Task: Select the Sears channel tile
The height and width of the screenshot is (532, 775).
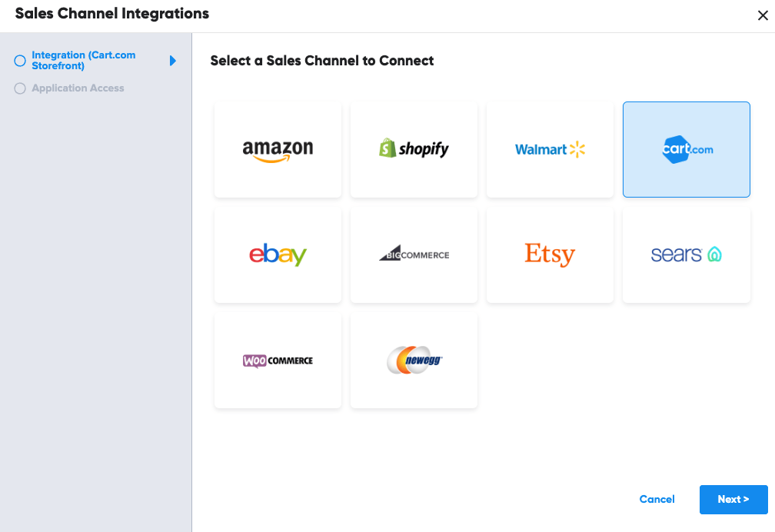Action: (x=687, y=254)
